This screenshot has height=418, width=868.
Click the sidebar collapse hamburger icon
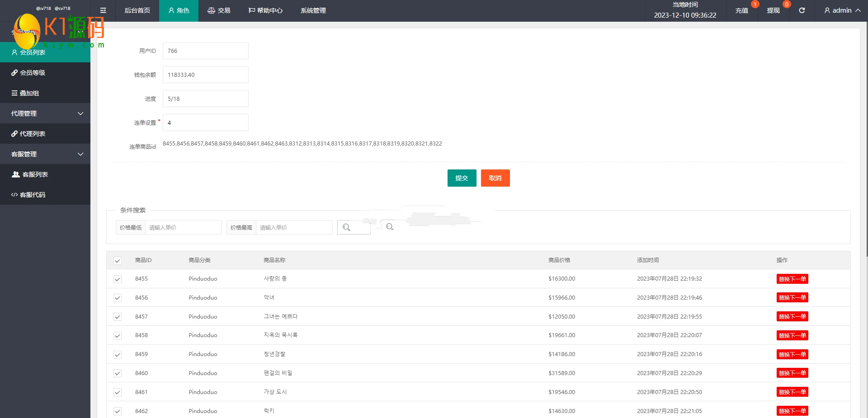[103, 10]
